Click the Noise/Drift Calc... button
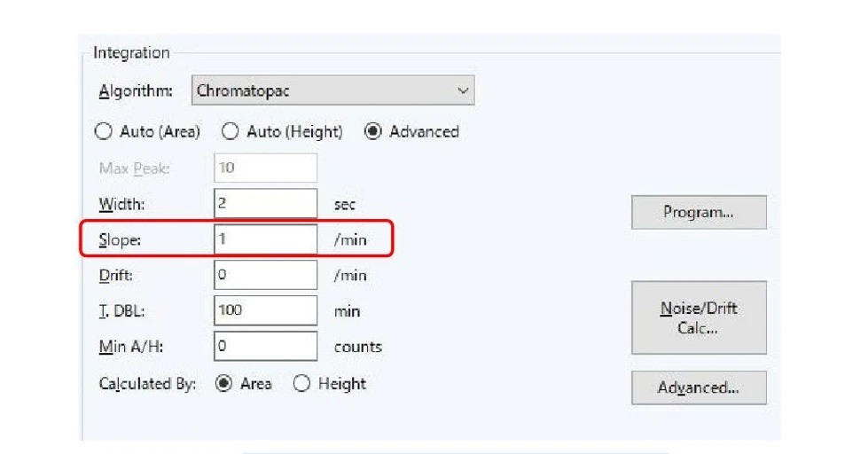The width and height of the screenshot is (868, 454). click(699, 317)
